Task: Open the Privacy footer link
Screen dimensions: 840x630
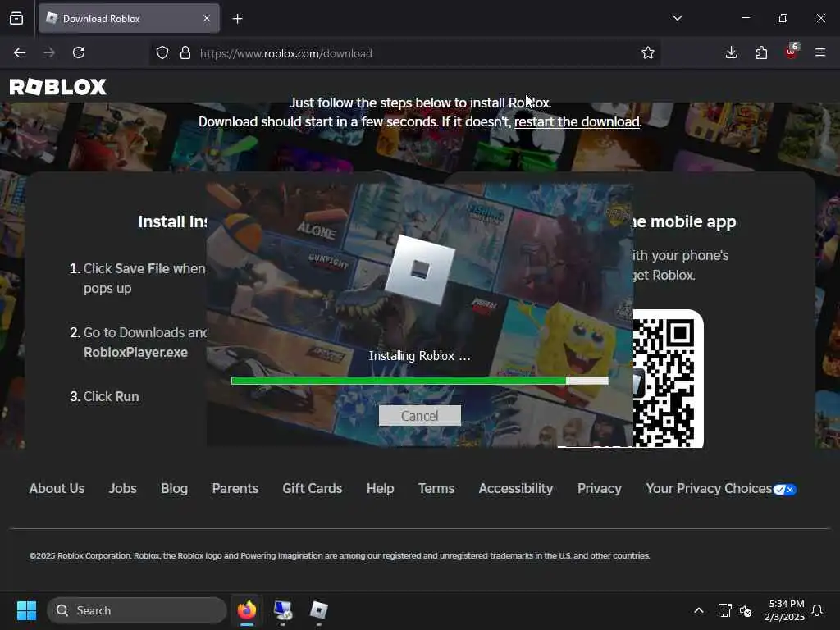Action: (600, 489)
